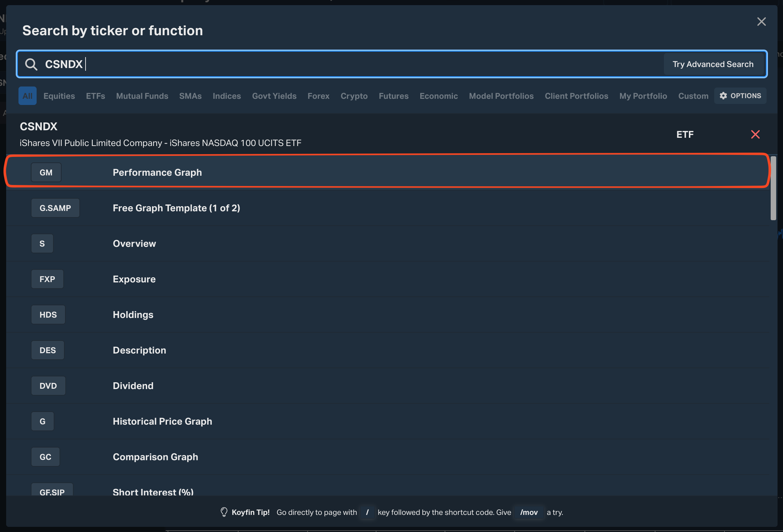Go to the Comparison Graph function
This screenshot has height=532, width=783.
tap(155, 457)
